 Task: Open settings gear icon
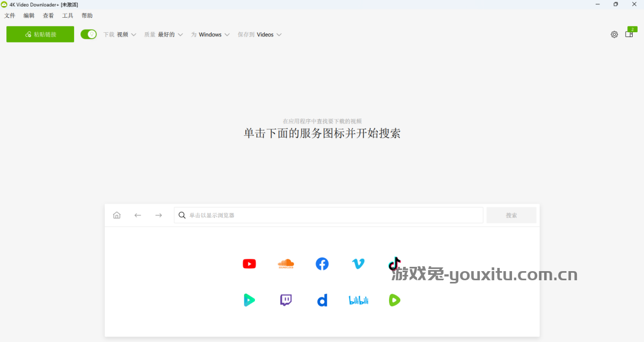(x=614, y=34)
